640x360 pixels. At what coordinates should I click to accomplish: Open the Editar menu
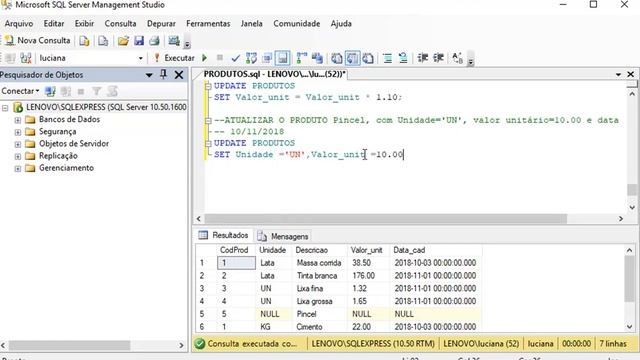(54, 24)
